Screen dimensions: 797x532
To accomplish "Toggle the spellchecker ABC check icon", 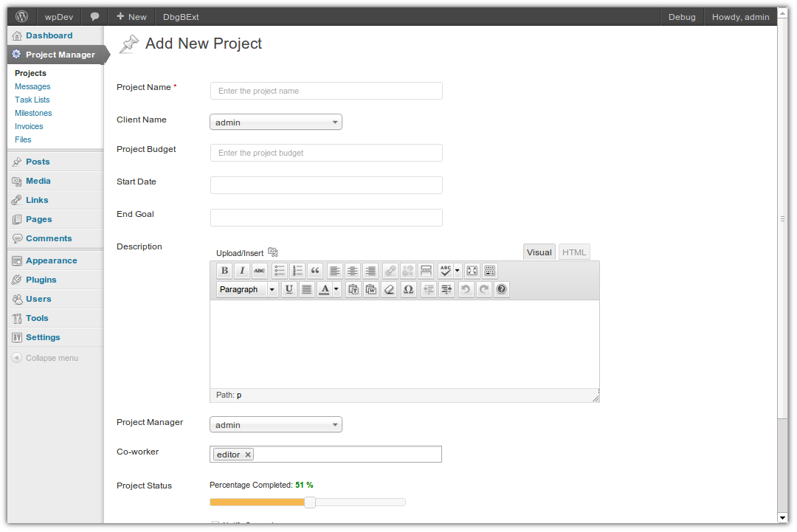I will pos(445,271).
